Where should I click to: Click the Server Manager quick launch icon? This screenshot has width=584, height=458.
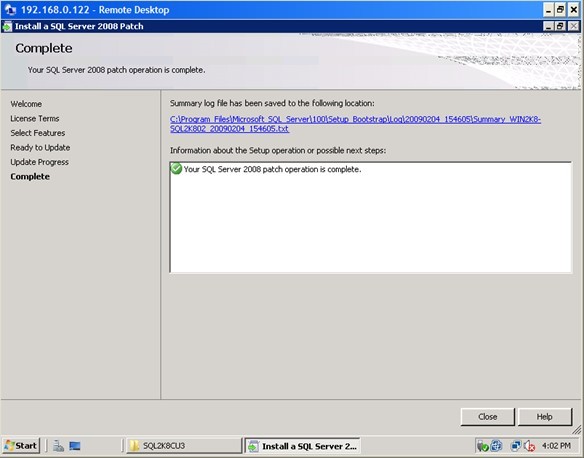[x=58, y=446]
